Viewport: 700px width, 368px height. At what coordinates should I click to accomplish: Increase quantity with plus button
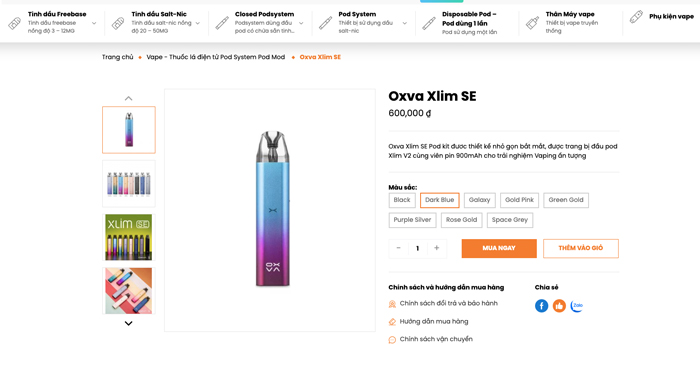pos(437,248)
